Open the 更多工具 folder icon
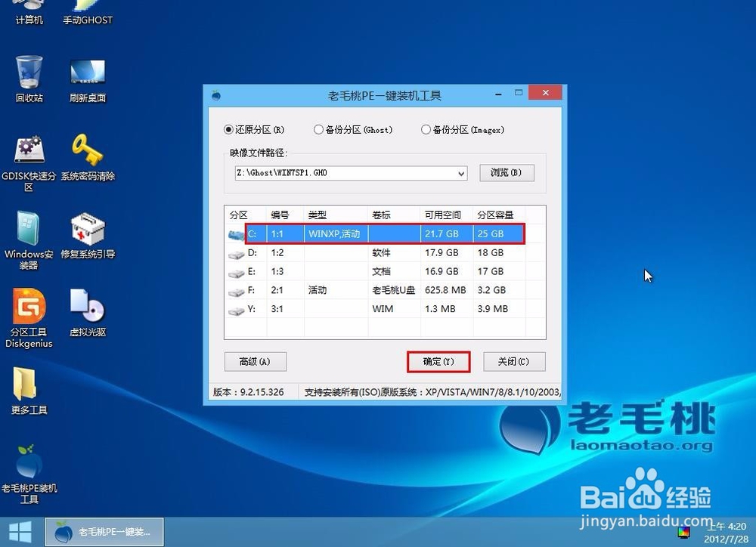The width and height of the screenshot is (756, 547). point(29,391)
